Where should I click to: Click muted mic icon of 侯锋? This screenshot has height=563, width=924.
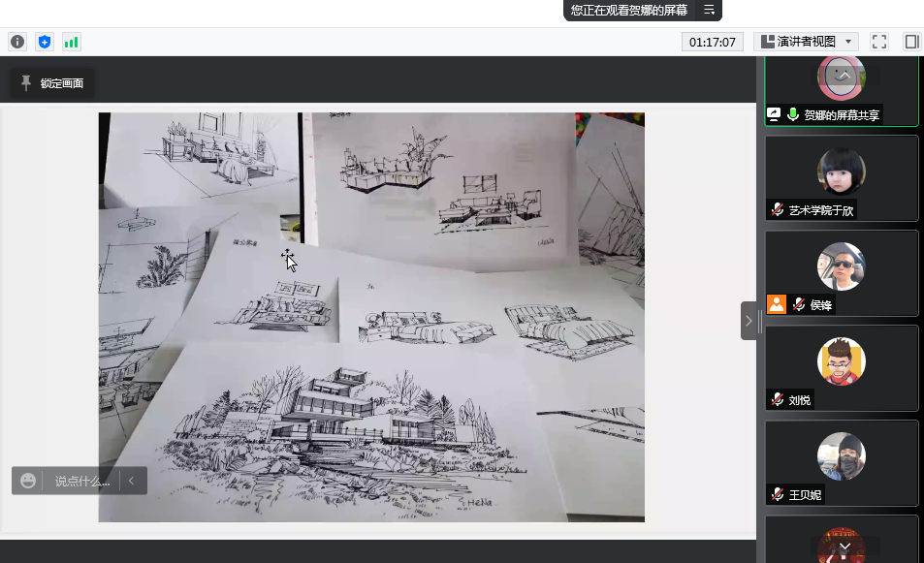799,304
